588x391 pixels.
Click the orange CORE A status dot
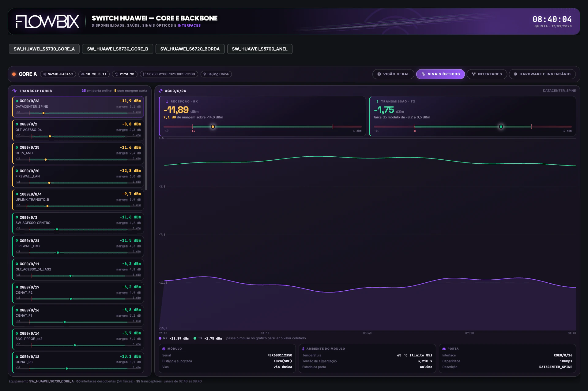[x=14, y=74]
